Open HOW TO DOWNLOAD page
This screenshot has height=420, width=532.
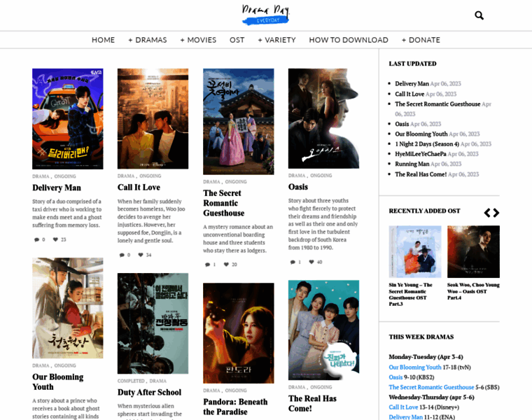tap(349, 40)
